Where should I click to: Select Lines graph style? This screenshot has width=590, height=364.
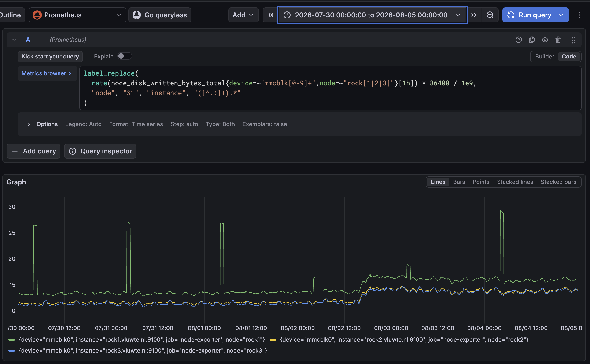438,182
